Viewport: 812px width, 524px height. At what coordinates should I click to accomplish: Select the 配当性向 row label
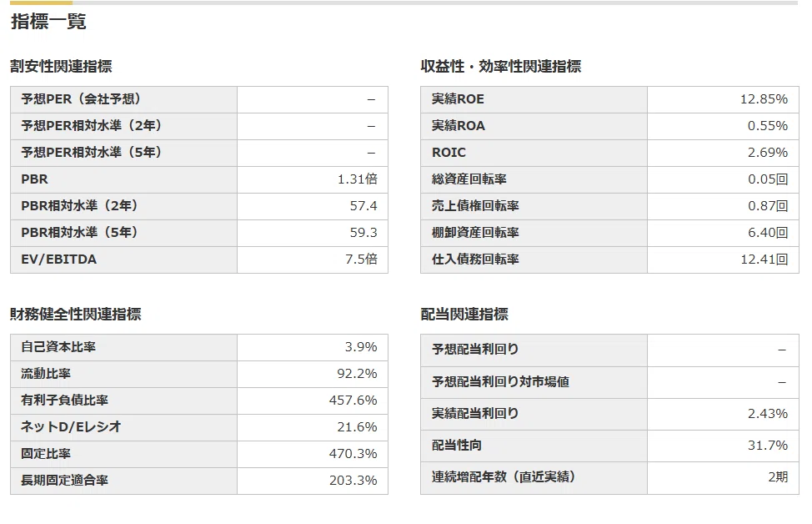(x=457, y=446)
